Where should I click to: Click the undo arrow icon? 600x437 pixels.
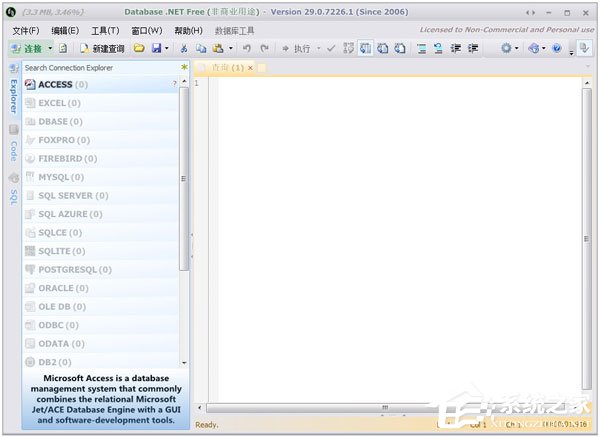click(247, 48)
